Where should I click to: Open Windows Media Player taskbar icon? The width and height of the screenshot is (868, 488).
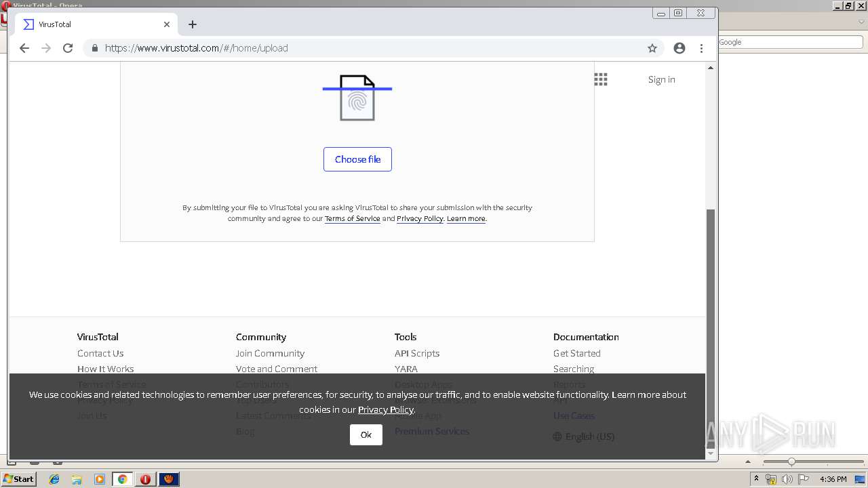[100, 479]
